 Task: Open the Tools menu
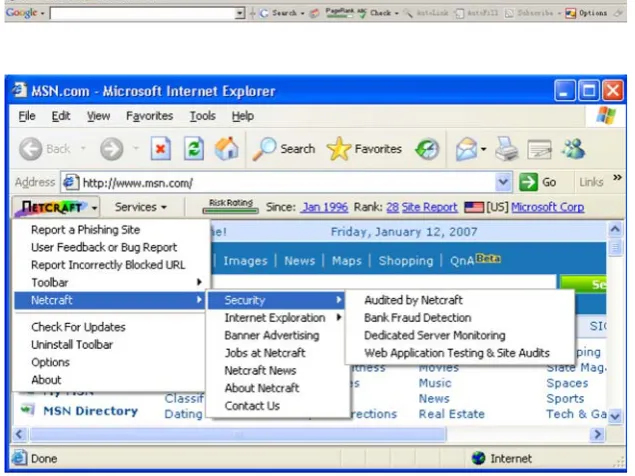click(202, 116)
